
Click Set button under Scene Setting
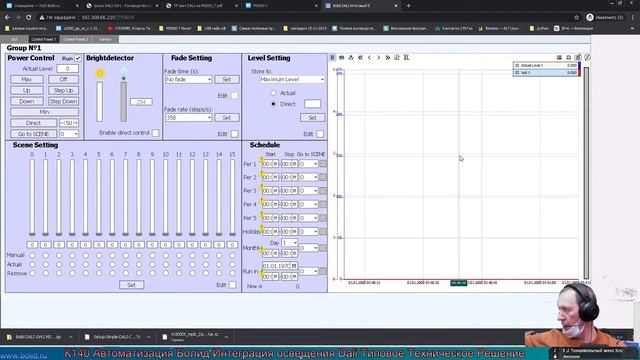131,285
